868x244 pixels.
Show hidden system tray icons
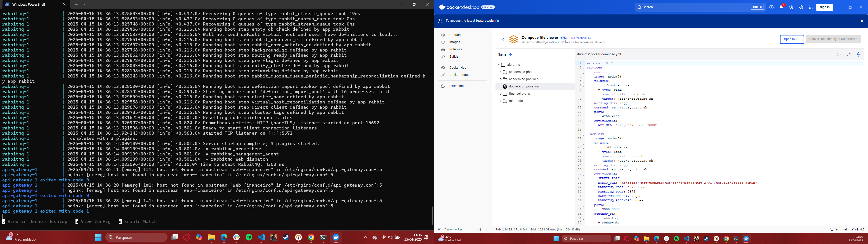click(x=366, y=237)
